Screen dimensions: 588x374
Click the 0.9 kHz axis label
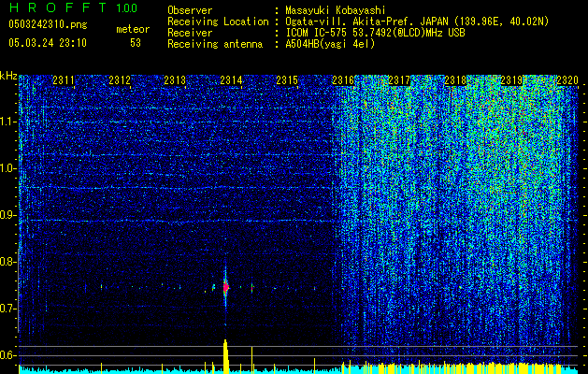click(8, 215)
